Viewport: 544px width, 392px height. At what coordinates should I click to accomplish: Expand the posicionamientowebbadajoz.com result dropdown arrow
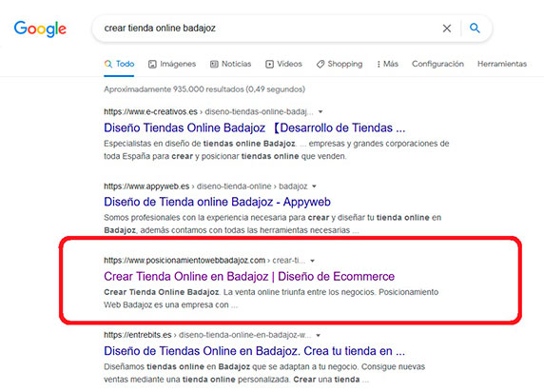[x=312, y=261]
